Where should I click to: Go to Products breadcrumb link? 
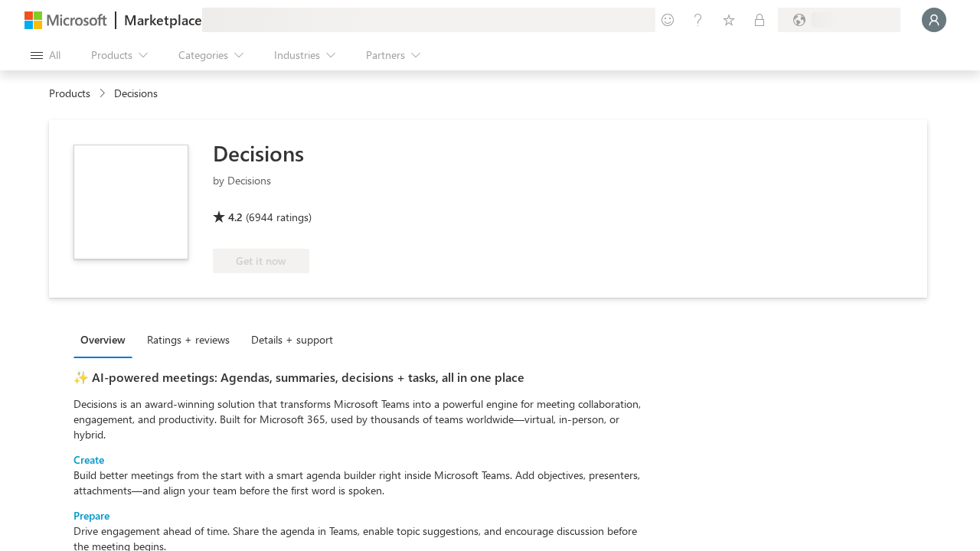click(x=70, y=93)
